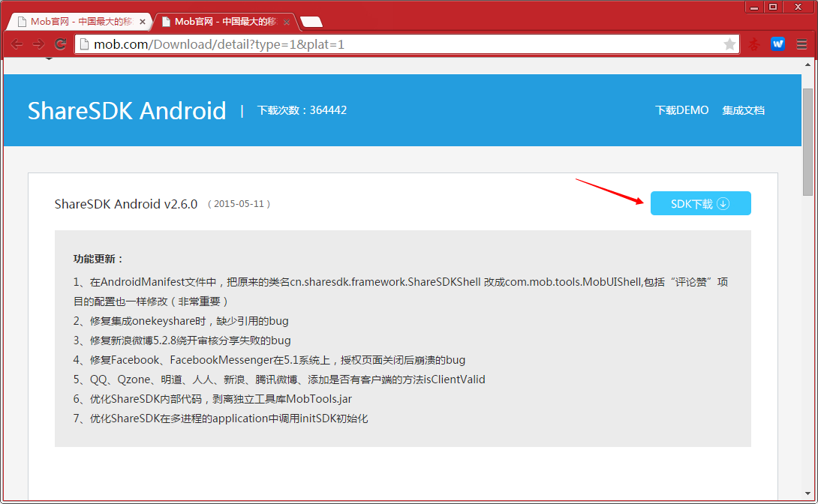This screenshot has width=818, height=504.
Task: Click the 功能更新 heading
Action: point(98,259)
